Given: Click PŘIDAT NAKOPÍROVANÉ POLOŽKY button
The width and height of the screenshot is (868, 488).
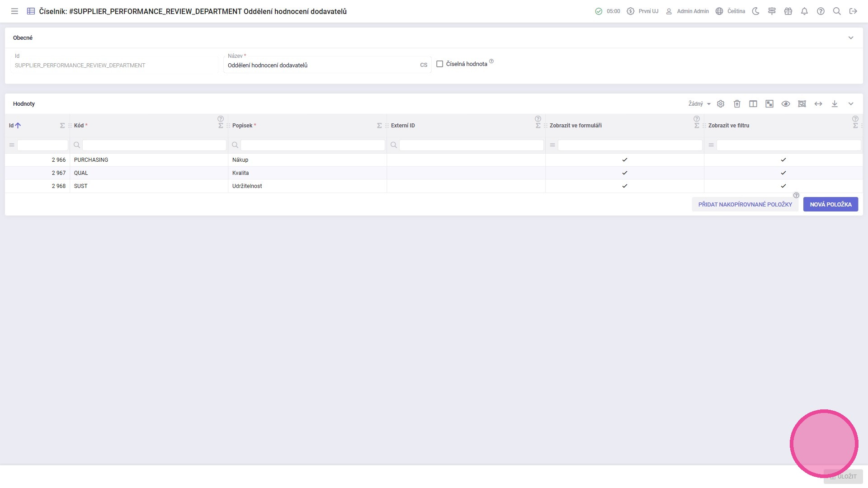Looking at the screenshot, I should coord(745,204).
